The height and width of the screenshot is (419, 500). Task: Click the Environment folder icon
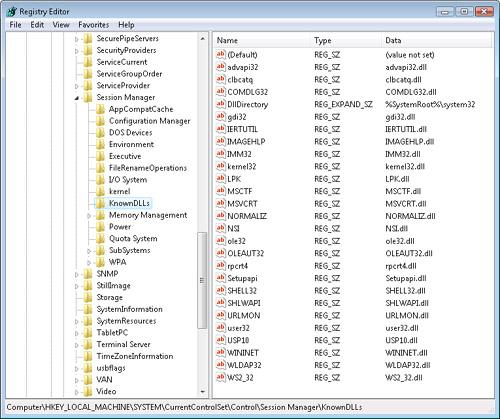[100, 144]
